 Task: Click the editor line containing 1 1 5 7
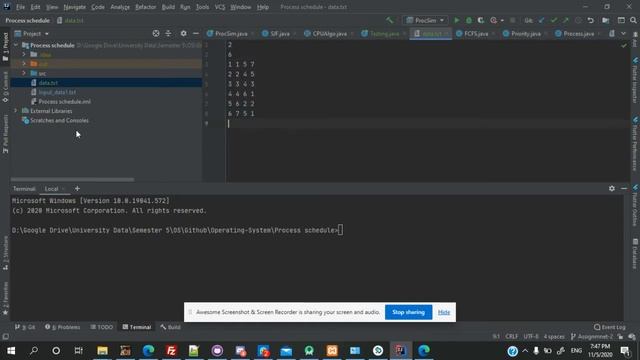pyautogui.click(x=241, y=64)
